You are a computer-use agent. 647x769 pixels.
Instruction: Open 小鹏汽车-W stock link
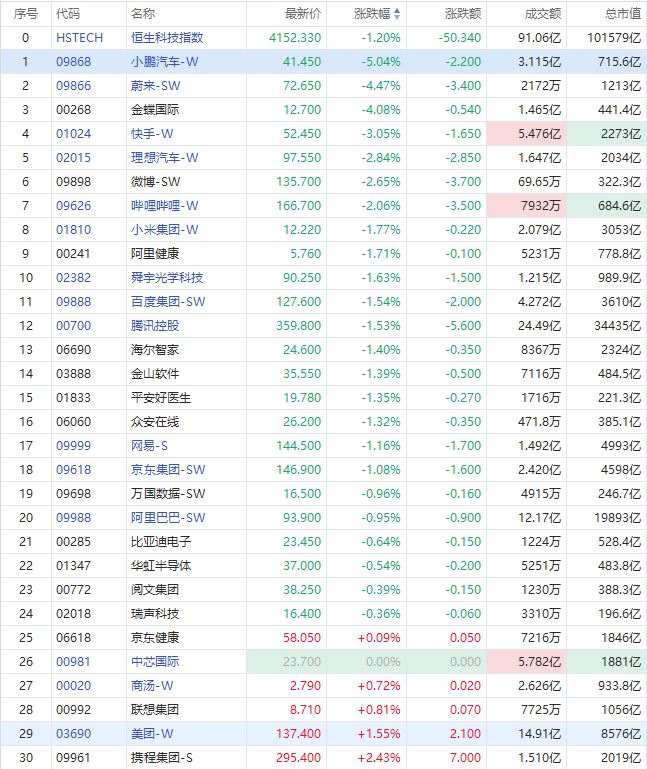pos(164,62)
